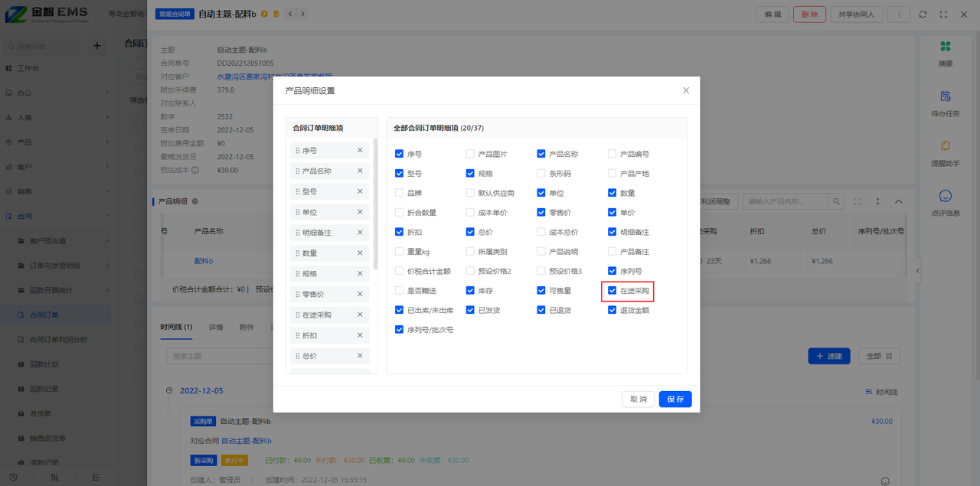Open the three-dot more actions menu
Viewport: 980px width, 486px height.
(899, 14)
